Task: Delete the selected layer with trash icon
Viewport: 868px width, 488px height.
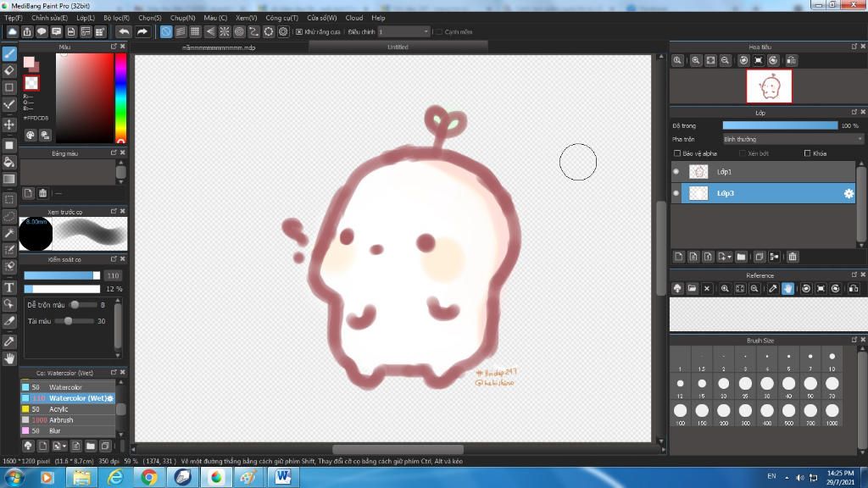Action: 793,257
